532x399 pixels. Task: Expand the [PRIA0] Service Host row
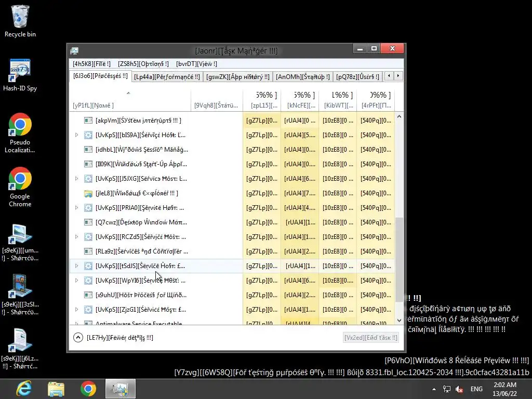pos(77,208)
